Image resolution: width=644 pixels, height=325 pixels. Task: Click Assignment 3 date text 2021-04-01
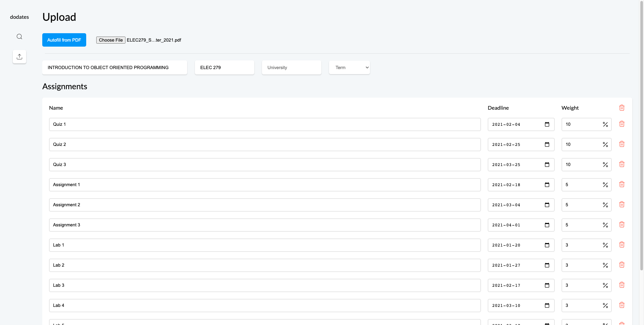[506, 225]
